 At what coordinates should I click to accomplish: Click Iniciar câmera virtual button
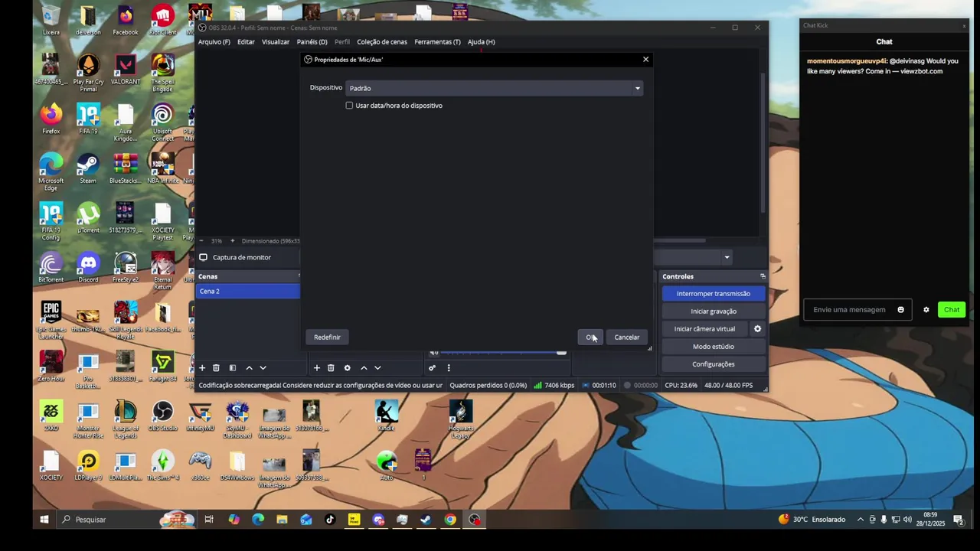[704, 329]
